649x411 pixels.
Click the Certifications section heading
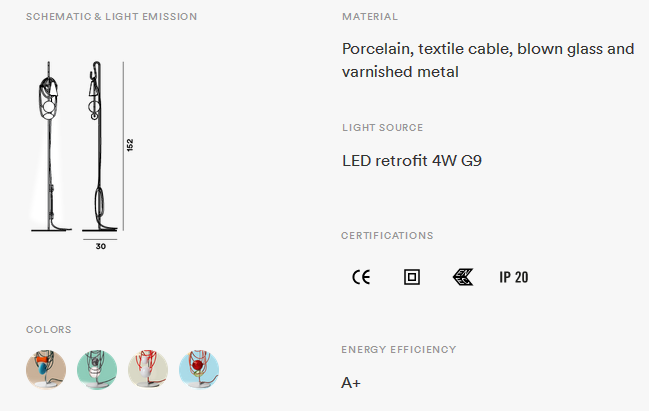[387, 236]
